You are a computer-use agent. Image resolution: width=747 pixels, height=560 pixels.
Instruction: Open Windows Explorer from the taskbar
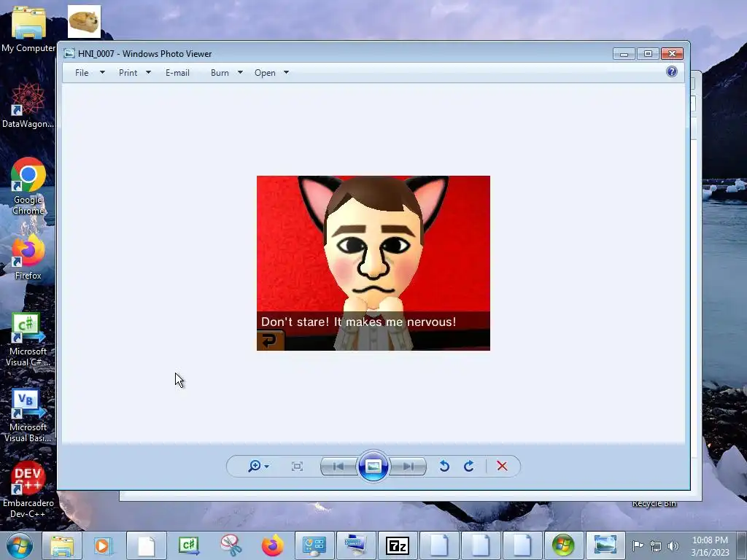click(62, 545)
